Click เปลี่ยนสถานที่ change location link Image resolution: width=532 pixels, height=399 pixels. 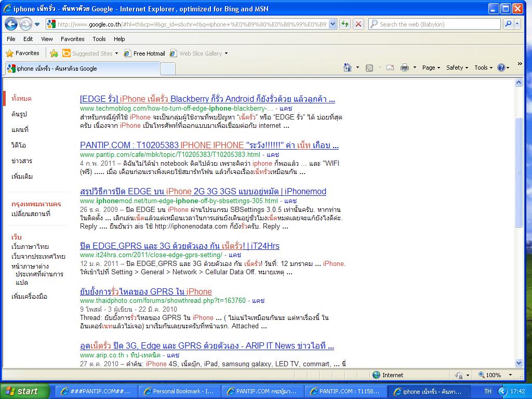31,214
